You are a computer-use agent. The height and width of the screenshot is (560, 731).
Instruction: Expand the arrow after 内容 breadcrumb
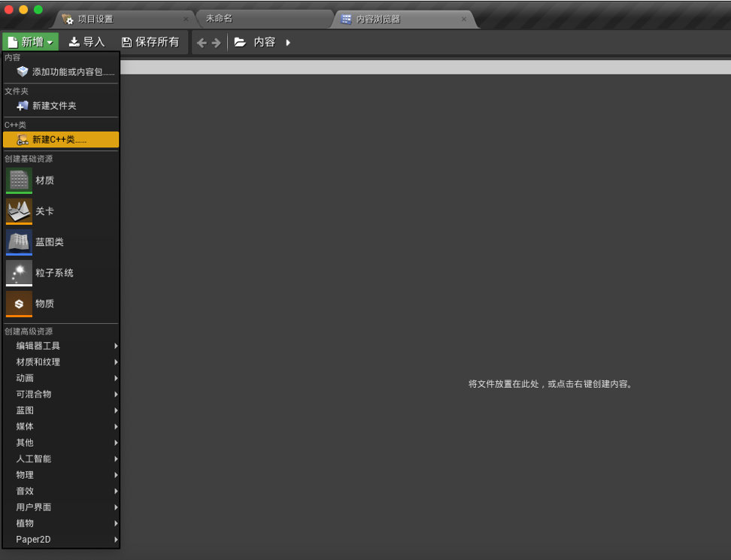click(x=288, y=42)
